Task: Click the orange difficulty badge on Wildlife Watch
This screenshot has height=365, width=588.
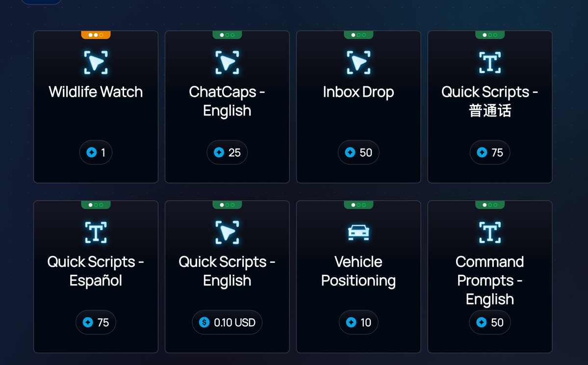Action: (x=96, y=35)
